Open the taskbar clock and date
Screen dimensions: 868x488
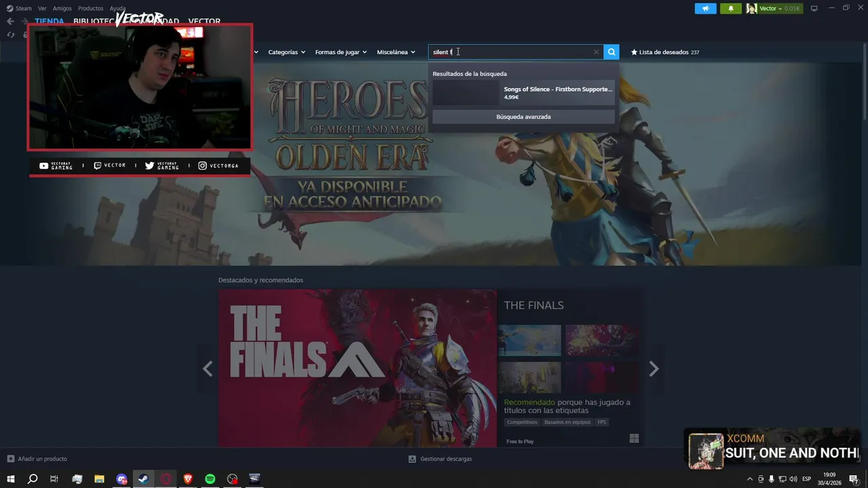click(x=829, y=479)
